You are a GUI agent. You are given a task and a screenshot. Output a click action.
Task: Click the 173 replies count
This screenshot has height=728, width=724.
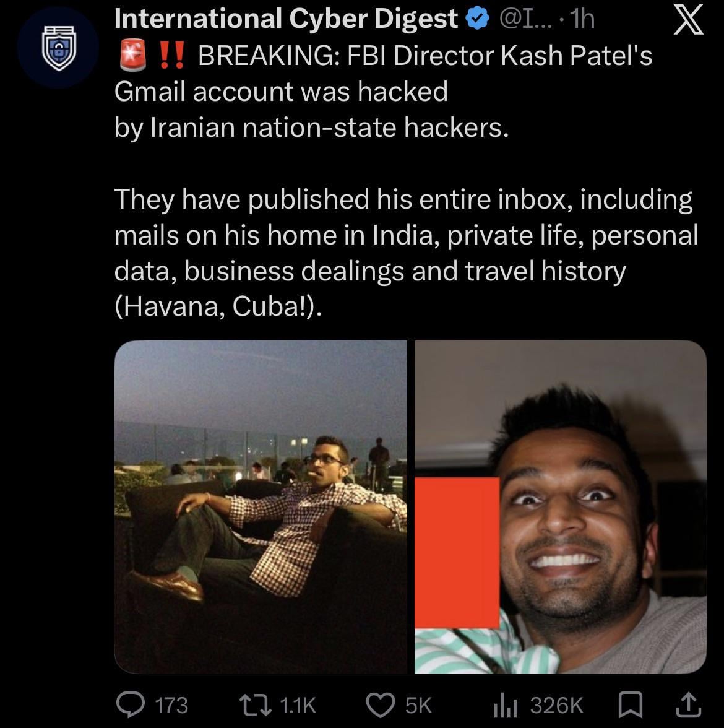click(x=171, y=705)
